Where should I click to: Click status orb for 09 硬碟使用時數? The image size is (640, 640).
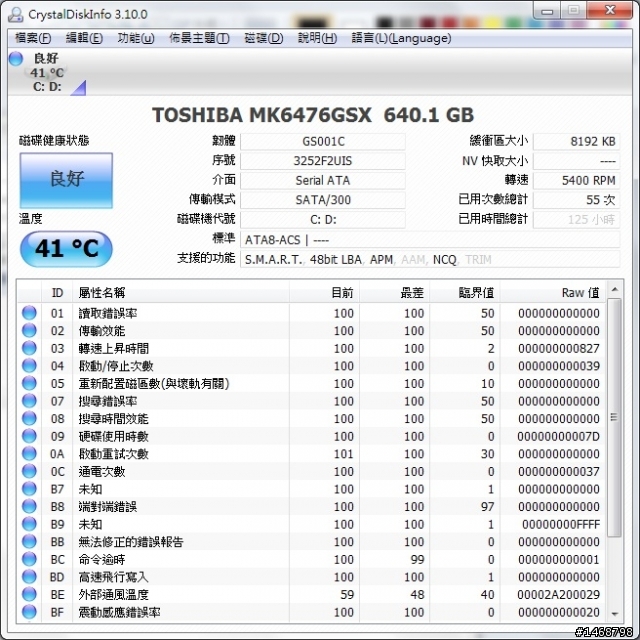(x=29, y=436)
